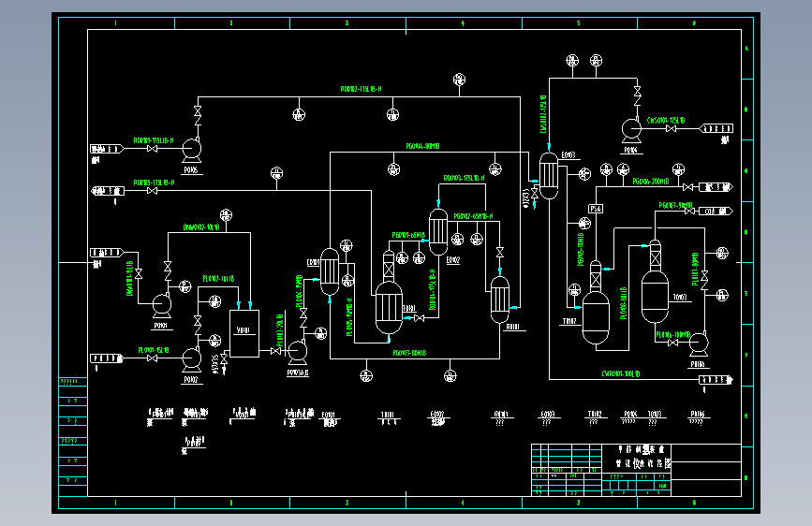
Task: Select the valve on the PL0101-15L1B line
Action: (x=153, y=358)
